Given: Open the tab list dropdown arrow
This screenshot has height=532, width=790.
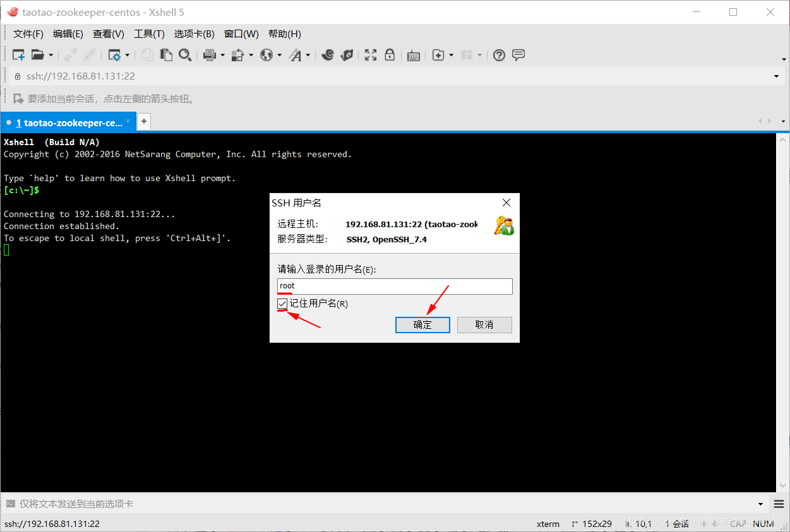Looking at the screenshot, I should coord(783,121).
